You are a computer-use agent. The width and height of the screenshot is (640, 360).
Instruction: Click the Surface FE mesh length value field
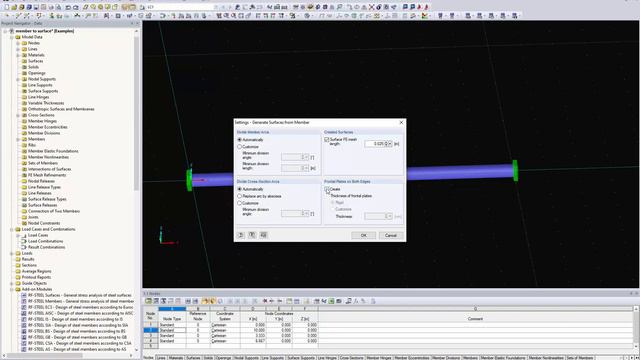[374, 144]
